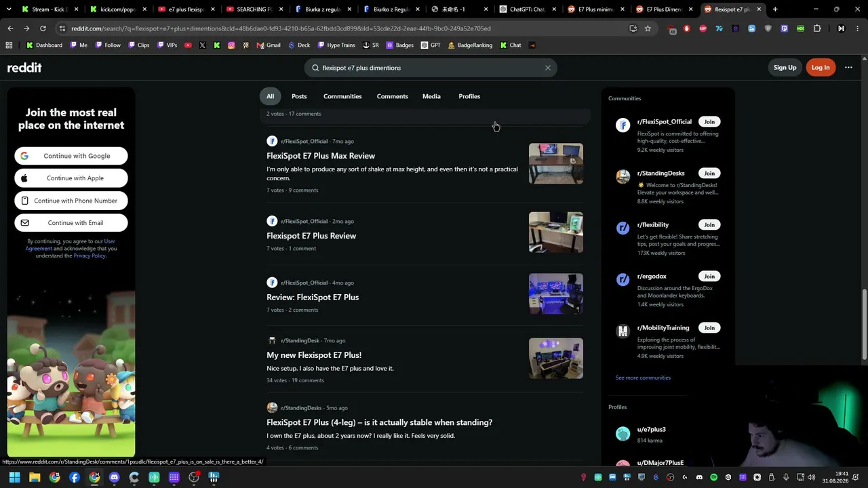Click the page vertical scrollbar thumb
This screenshot has width=868, height=488.
(x=864, y=325)
